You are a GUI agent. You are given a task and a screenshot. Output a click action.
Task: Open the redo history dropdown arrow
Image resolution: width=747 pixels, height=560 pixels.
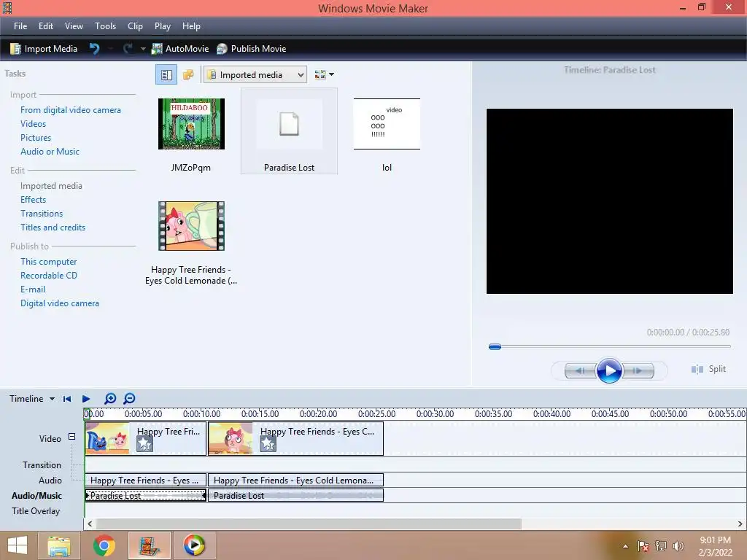pyautogui.click(x=143, y=49)
